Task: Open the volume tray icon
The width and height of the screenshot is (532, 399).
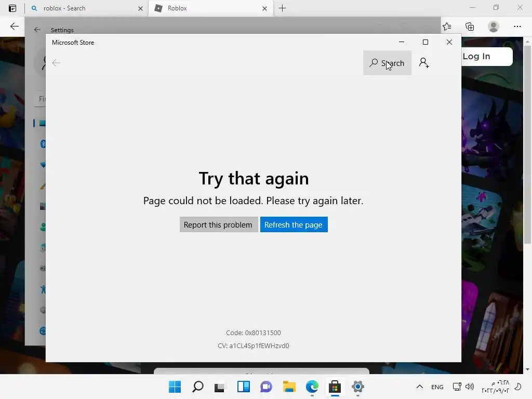Action: 470,387
